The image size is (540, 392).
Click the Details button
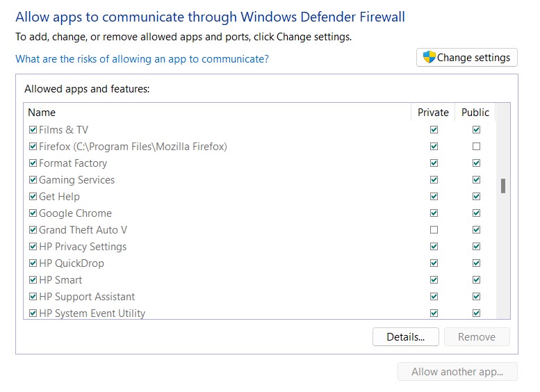coord(406,337)
